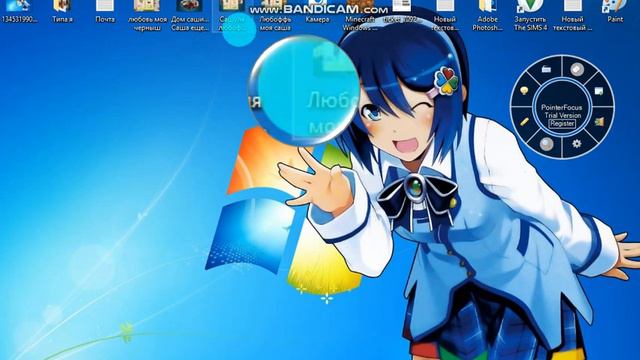Select the Adobe Photoshop desktop shortcut
The width and height of the screenshot is (640, 360).
coord(487,16)
